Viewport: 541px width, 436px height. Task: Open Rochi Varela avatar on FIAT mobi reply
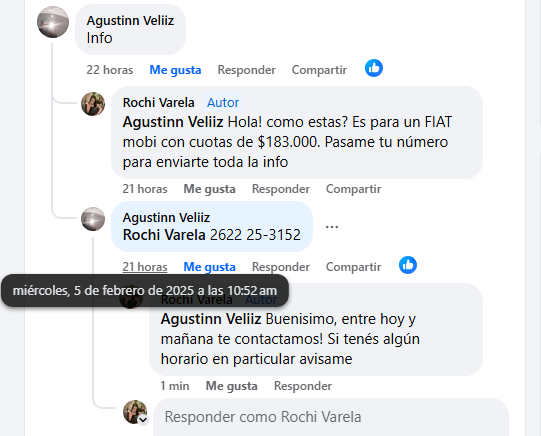click(93, 104)
